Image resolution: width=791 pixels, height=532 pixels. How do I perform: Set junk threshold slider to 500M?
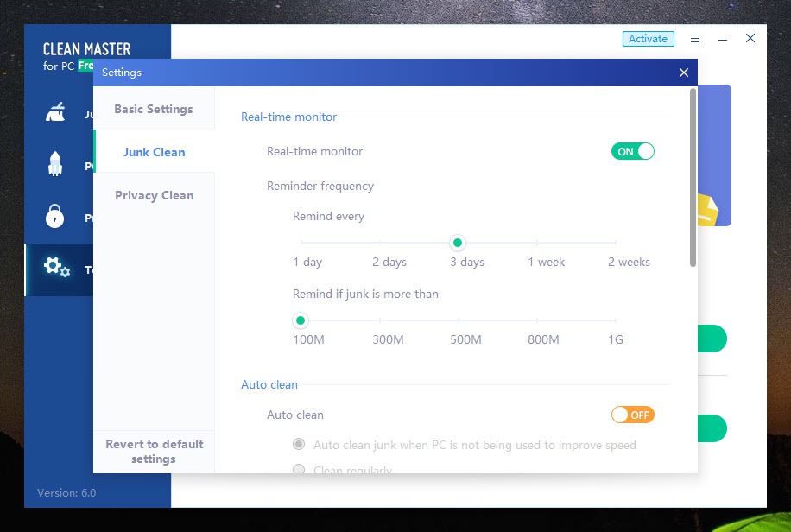pos(459,321)
